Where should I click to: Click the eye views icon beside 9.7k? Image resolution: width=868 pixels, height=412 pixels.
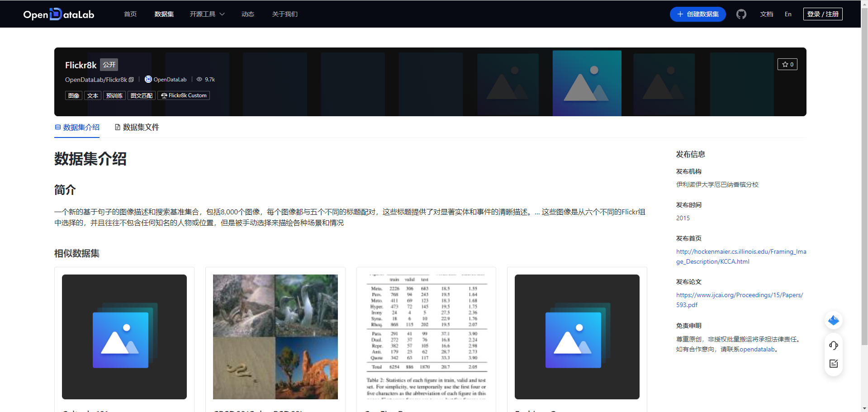[x=199, y=79]
